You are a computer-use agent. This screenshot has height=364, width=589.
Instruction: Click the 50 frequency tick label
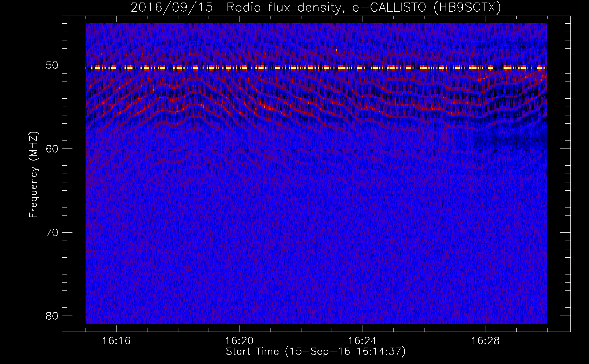click(52, 66)
